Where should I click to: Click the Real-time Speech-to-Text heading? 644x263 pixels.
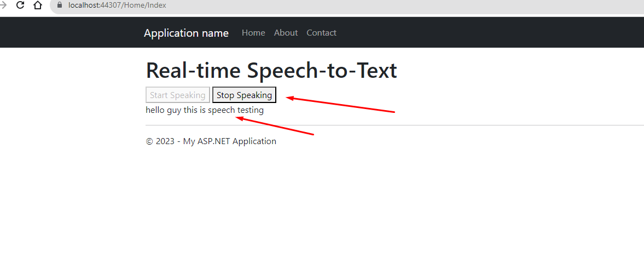(271, 70)
